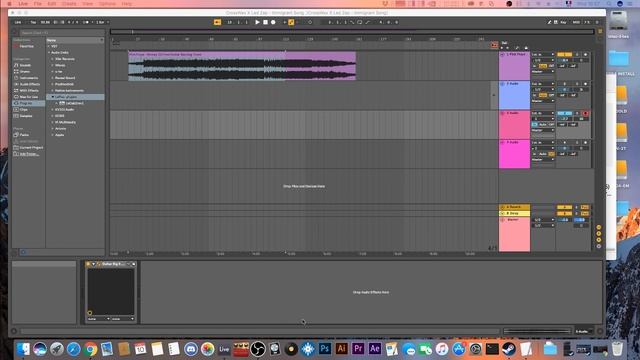Screen dimensions: 640x360
Task: Select the magenta 4 Audio track header
Action: (514, 154)
